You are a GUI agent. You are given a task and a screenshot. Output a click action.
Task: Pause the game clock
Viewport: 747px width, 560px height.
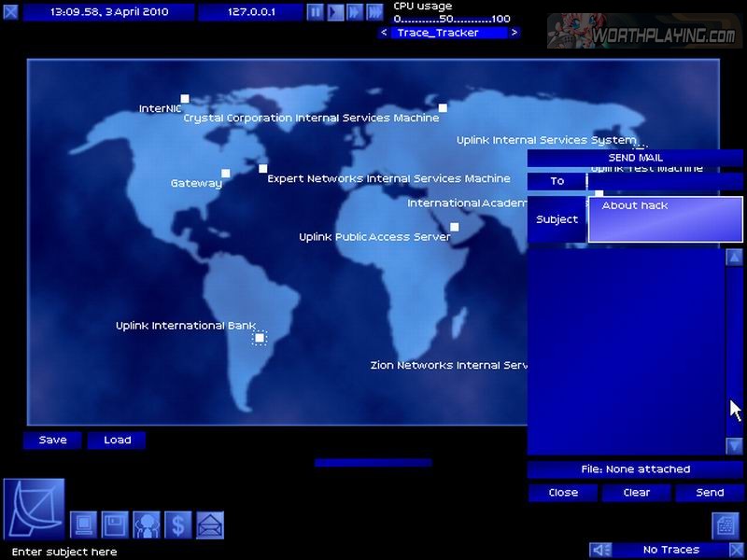click(x=316, y=12)
